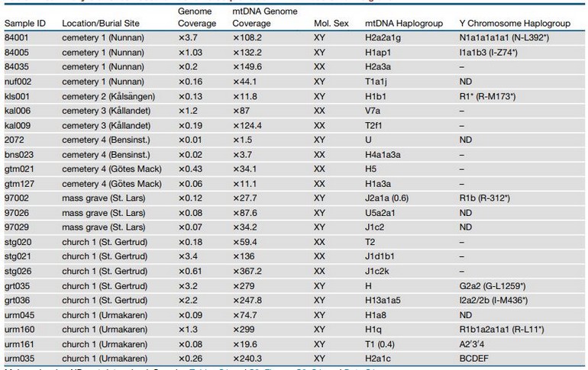Select the church 1 (Urmakaren) cell for urm160
588x370 pixels.
pos(105,330)
